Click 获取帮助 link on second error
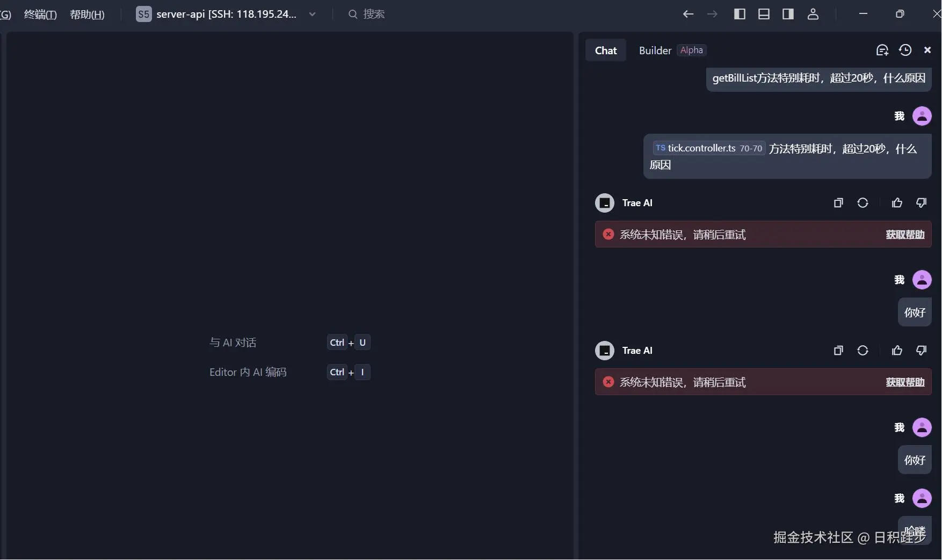 (x=905, y=382)
